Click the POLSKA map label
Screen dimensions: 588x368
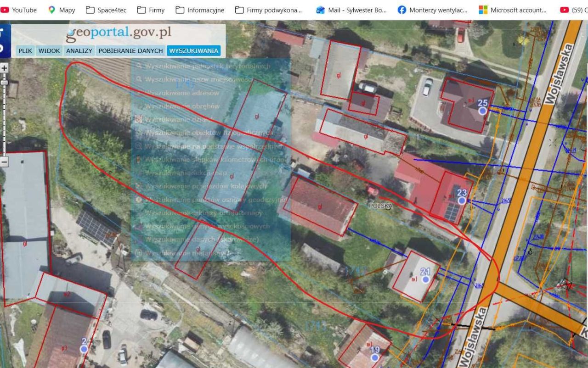tap(380, 206)
